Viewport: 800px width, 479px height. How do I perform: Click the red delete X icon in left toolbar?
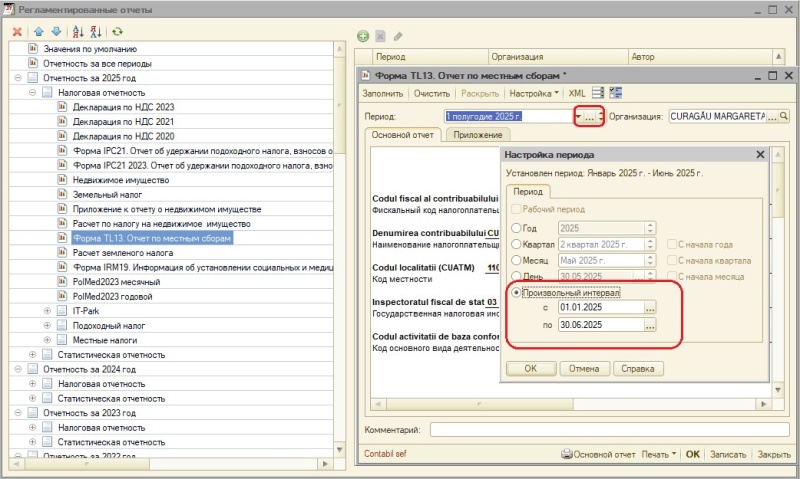(x=17, y=32)
